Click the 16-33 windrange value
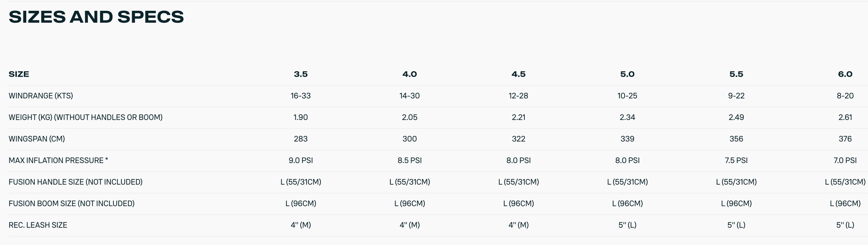 pyautogui.click(x=301, y=96)
